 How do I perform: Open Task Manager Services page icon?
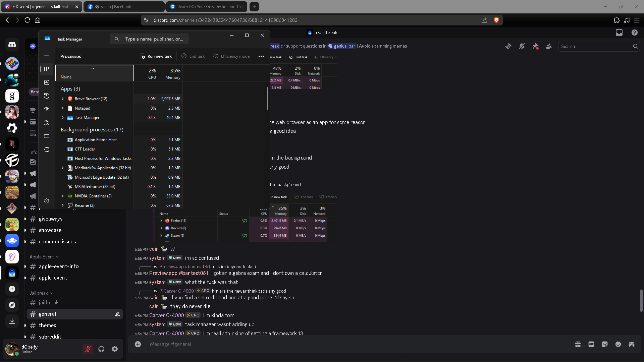pos(47,149)
